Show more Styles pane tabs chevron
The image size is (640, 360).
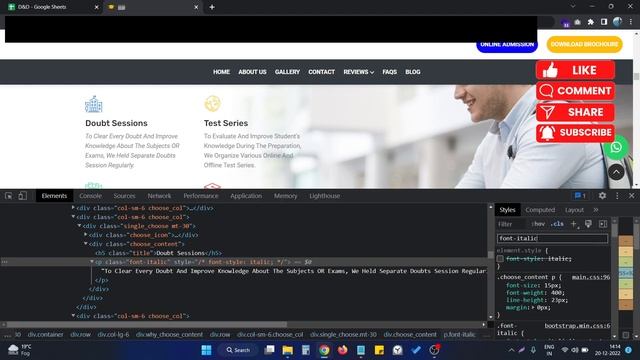[x=596, y=210]
